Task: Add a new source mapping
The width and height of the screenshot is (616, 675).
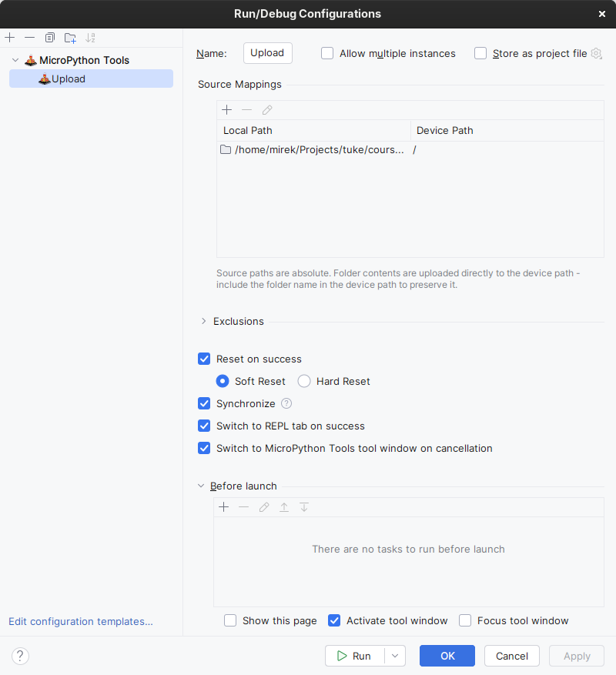Action: point(226,110)
